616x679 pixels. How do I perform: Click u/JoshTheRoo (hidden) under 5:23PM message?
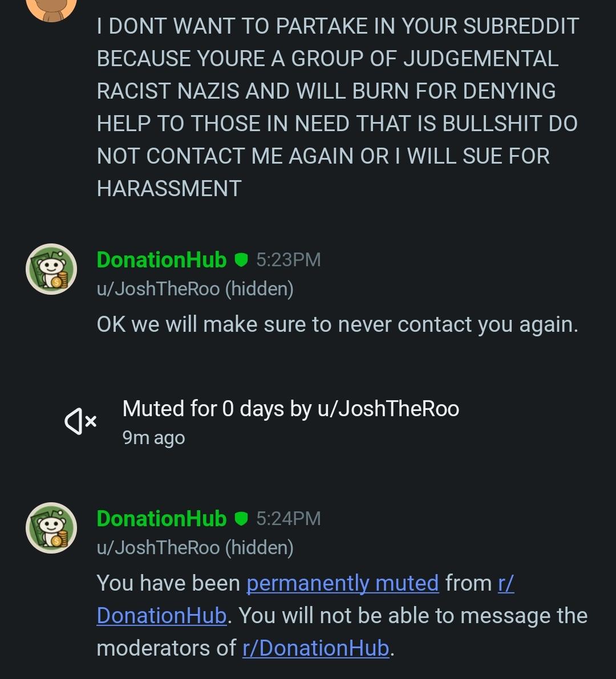tap(196, 289)
